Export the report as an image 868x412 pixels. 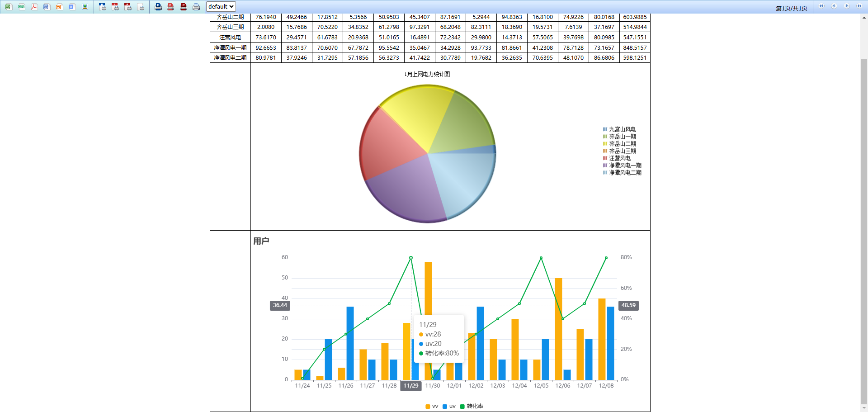(x=85, y=7)
